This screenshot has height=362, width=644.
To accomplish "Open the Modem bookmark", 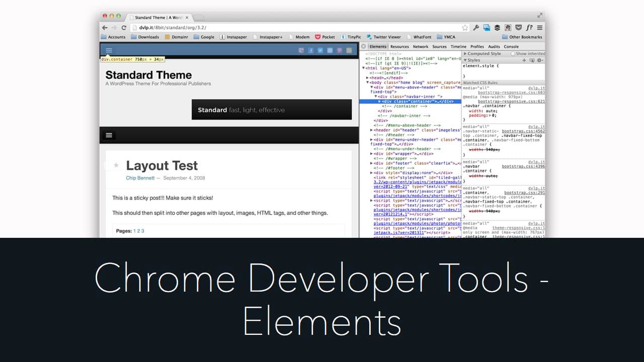I will click(299, 37).
